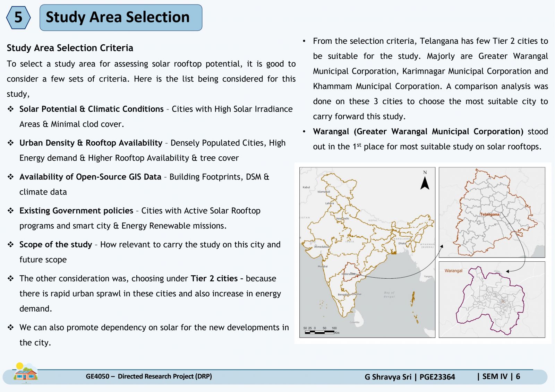Viewport: 555px width, 392px height.
Task: Click 'Islamabad' label on India map
Action: (x=324, y=192)
